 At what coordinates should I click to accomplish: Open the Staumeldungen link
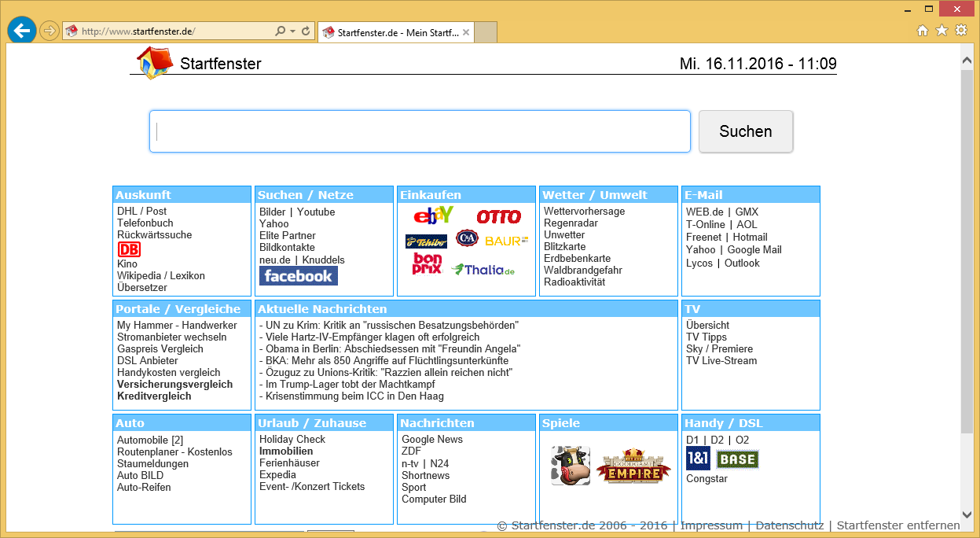pos(152,463)
